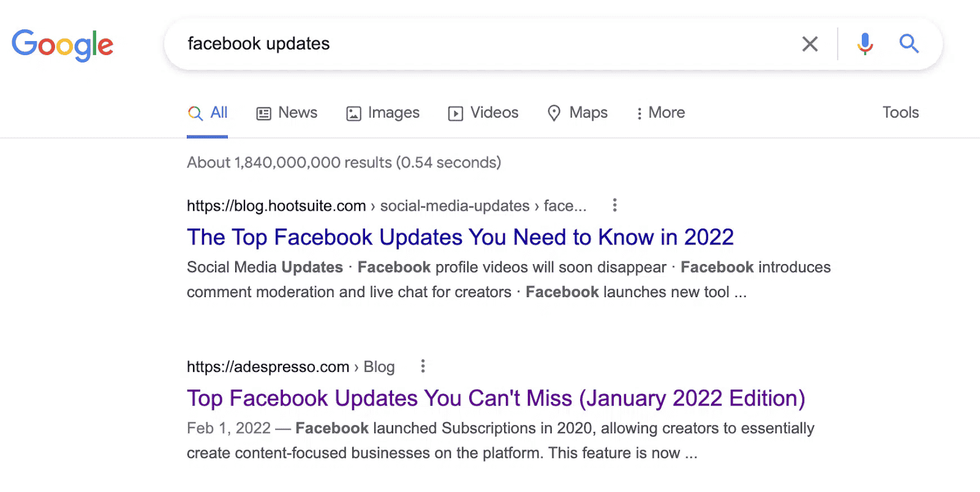Viewport: 980px width, 492px height.
Task: Click the Hootsuite result snippet text
Action: pyautogui.click(x=508, y=279)
